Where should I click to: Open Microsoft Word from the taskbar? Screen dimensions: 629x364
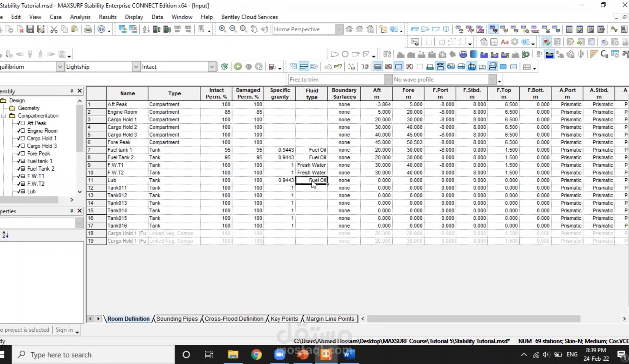point(349,355)
